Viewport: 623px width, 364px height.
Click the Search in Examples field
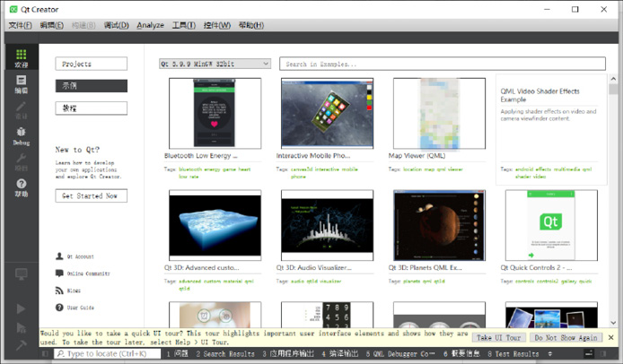[x=443, y=64]
